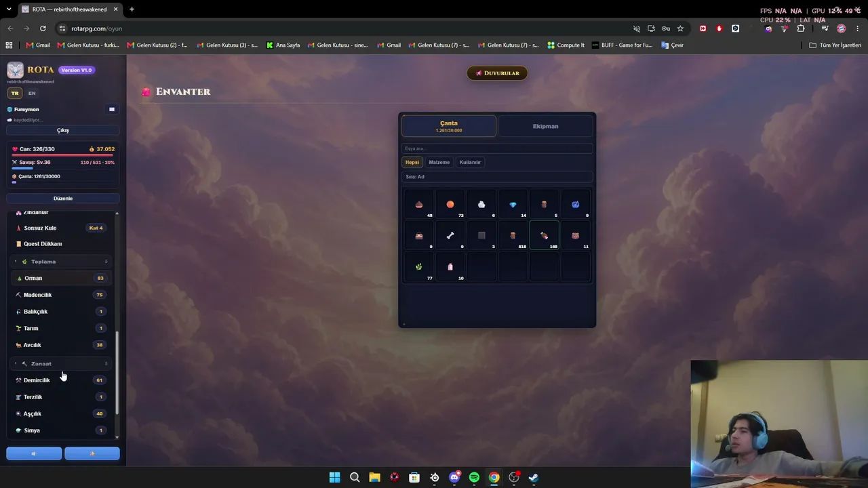Select the bear head item with count 11

[575, 236]
